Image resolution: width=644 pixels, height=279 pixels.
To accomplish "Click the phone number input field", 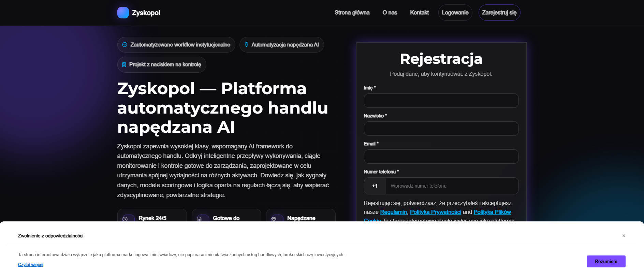I will click(x=452, y=186).
